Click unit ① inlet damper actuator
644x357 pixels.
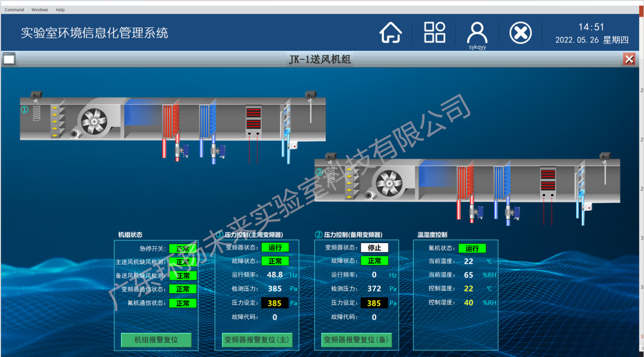click(36, 95)
